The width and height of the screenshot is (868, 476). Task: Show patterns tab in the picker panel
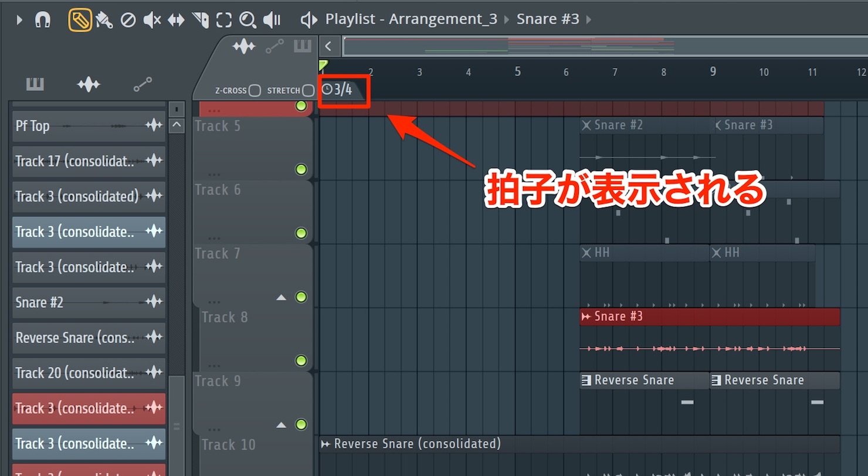tap(35, 85)
